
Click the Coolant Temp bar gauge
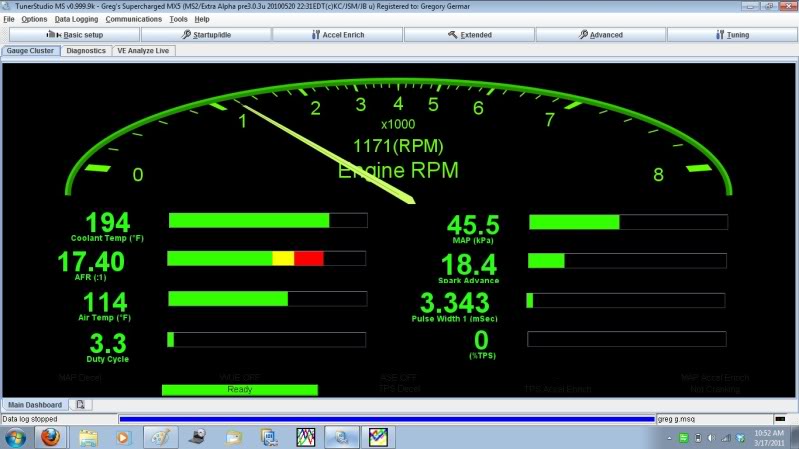point(268,221)
